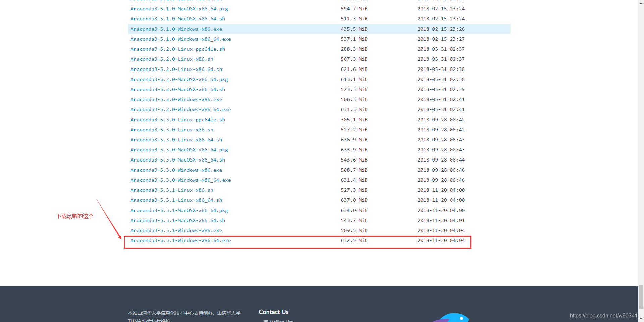Open the Anaconda3-5.3.0-Linux-x86_64.sh link
The width and height of the screenshot is (644, 322).
176,140
